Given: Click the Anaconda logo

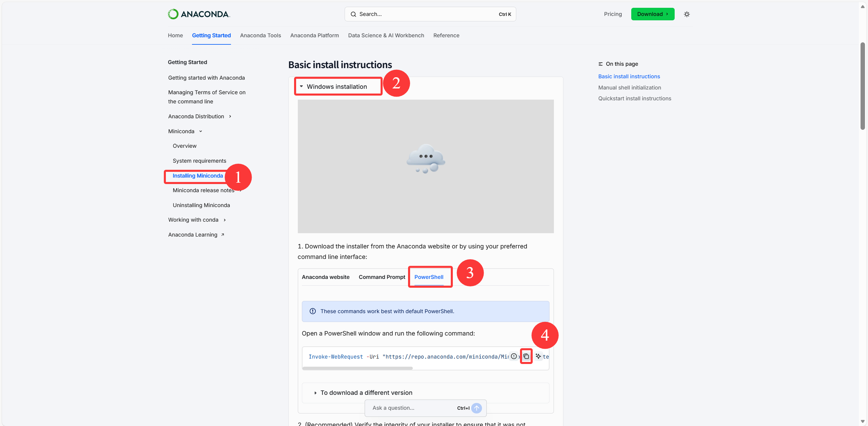Looking at the screenshot, I should pyautogui.click(x=199, y=14).
